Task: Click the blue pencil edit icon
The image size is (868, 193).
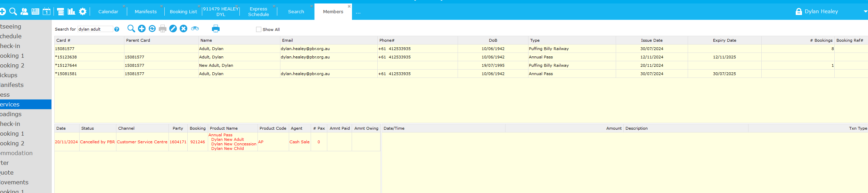Action: pyautogui.click(x=173, y=29)
